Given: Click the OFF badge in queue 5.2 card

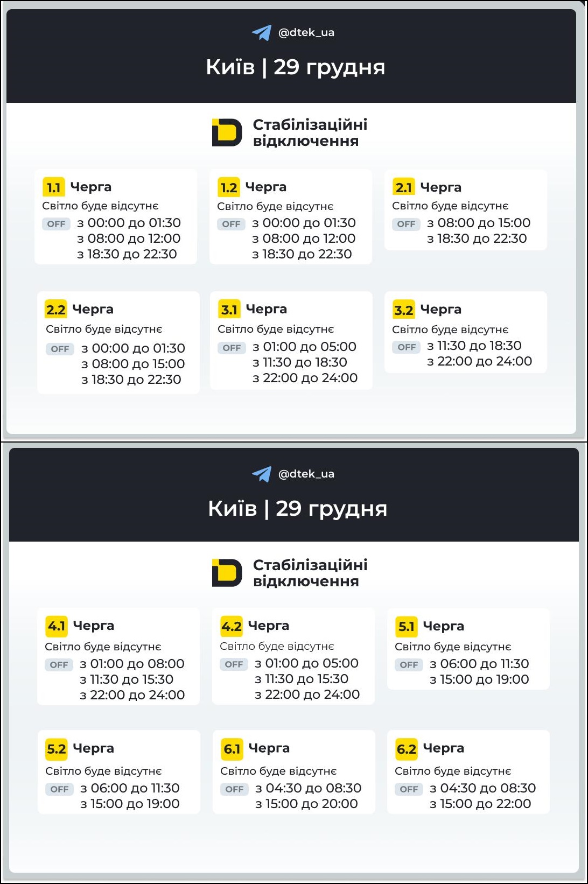Looking at the screenshot, I should coord(59,789).
